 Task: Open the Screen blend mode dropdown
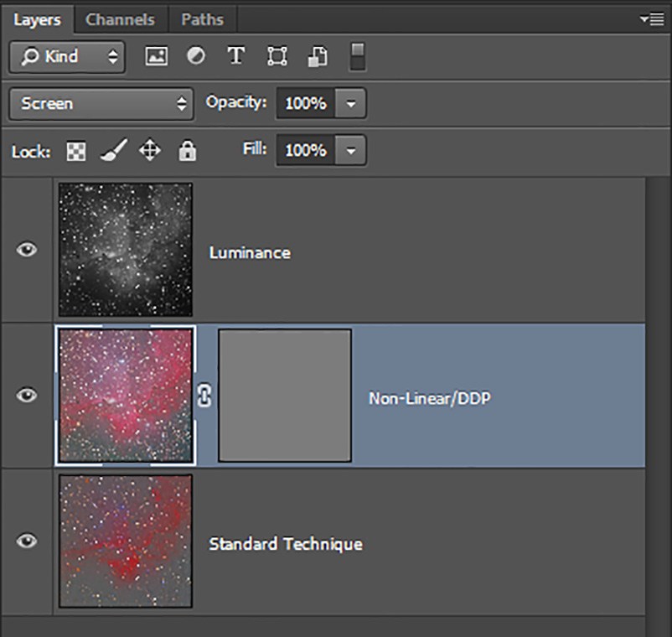point(101,103)
